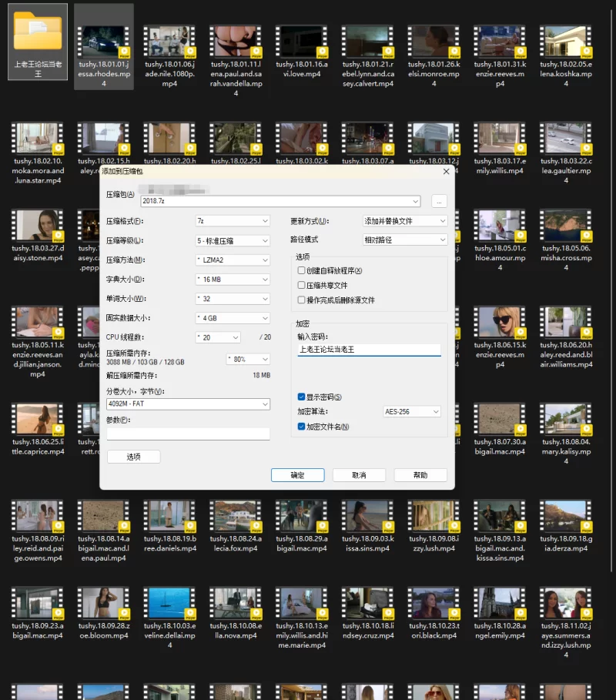Image resolution: width=616 pixels, height=700 pixels.
Task: Click the 取消 button
Action: coord(359,475)
